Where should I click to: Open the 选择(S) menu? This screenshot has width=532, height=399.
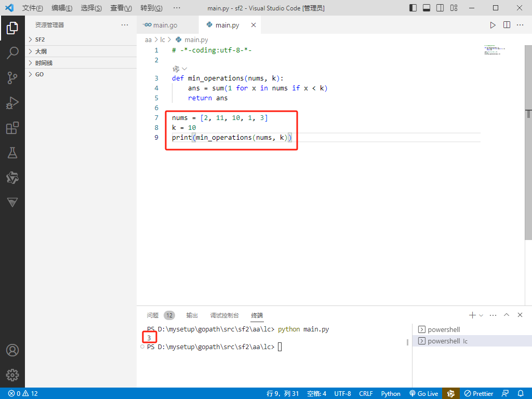click(x=91, y=8)
